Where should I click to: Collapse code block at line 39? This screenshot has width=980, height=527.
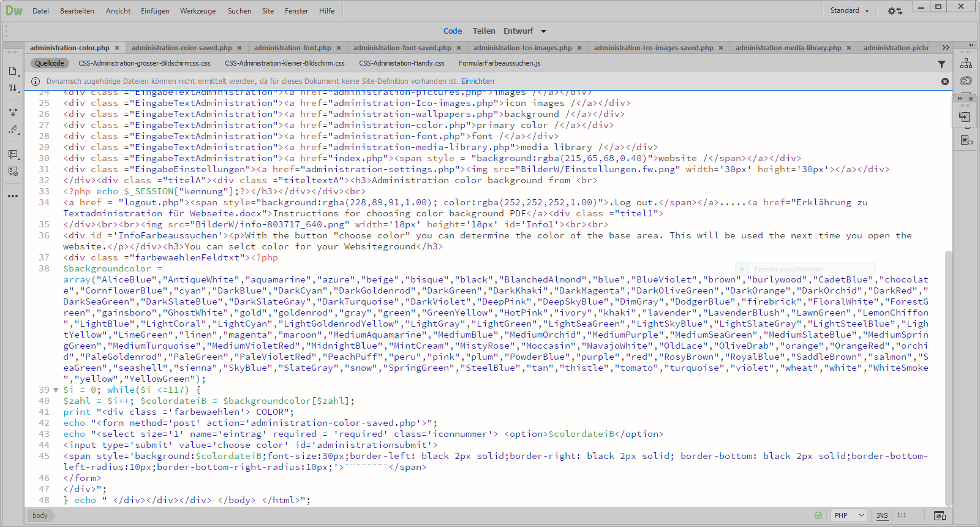(x=56, y=390)
